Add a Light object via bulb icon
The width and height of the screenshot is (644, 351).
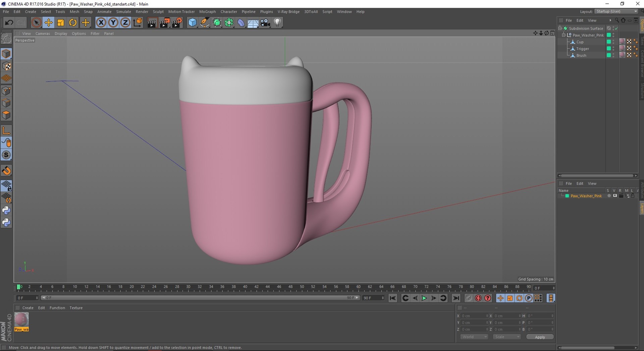pyautogui.click(x=277, y=23)
